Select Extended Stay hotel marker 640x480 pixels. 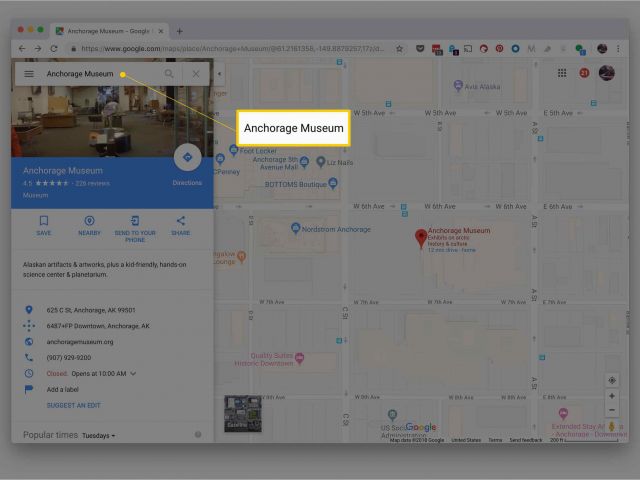point(563,414)
